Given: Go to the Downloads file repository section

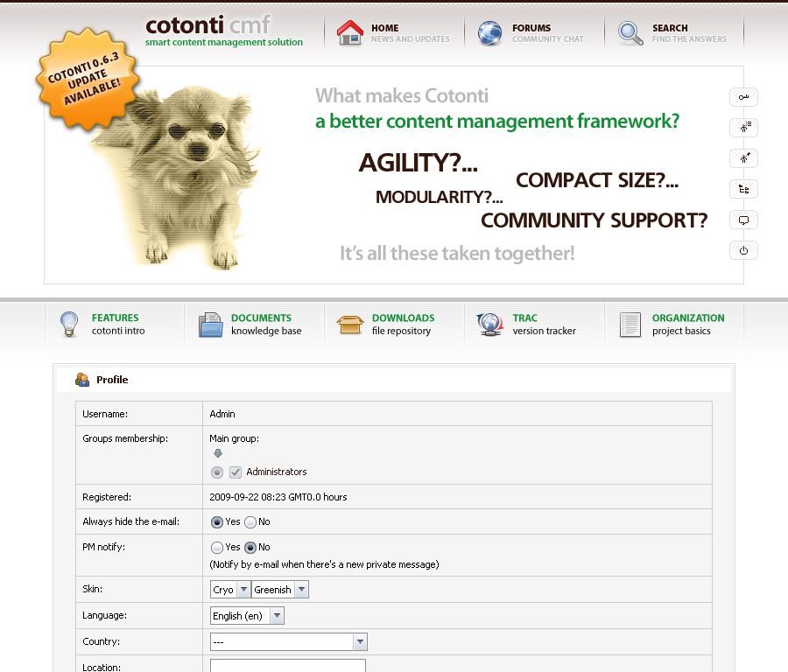Looking at the screenshot, I should pyautogui.click(x=402, y=325).
